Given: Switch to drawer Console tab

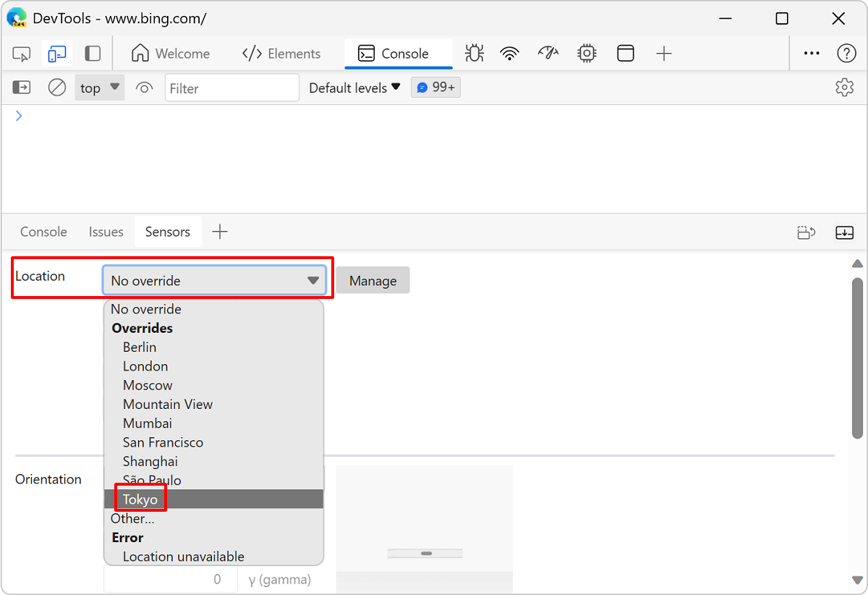Looking at the screenshot, I should 43,232.
